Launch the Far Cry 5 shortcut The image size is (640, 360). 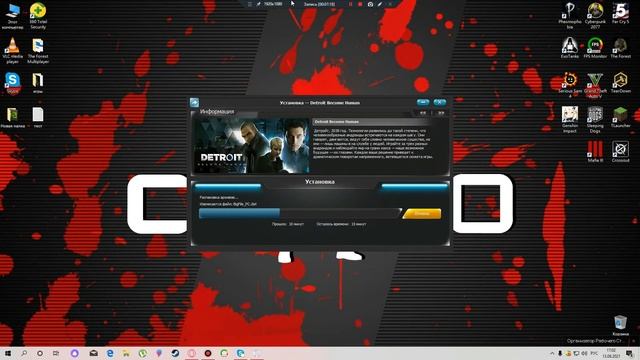click(620, 13)
